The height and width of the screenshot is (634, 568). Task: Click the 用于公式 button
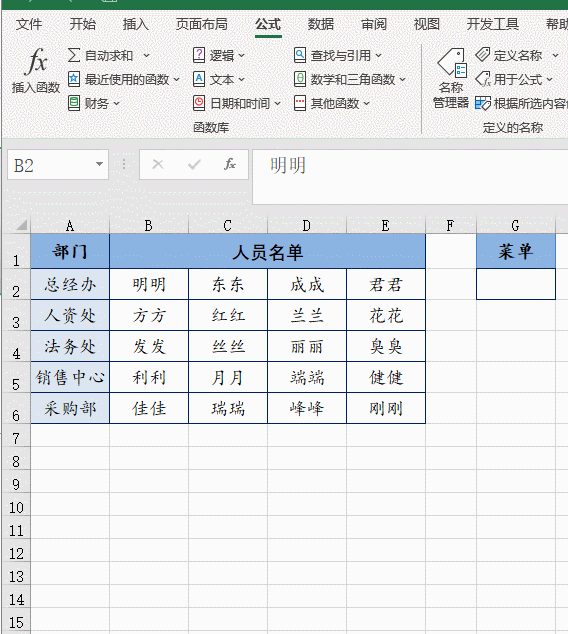(513, 79)
